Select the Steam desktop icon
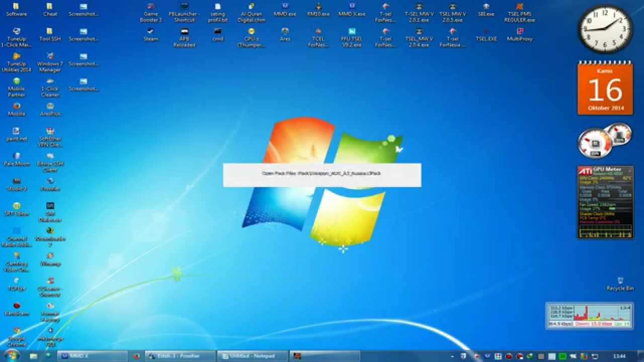This screenshot has height=362, width=644. coord(151,34)
